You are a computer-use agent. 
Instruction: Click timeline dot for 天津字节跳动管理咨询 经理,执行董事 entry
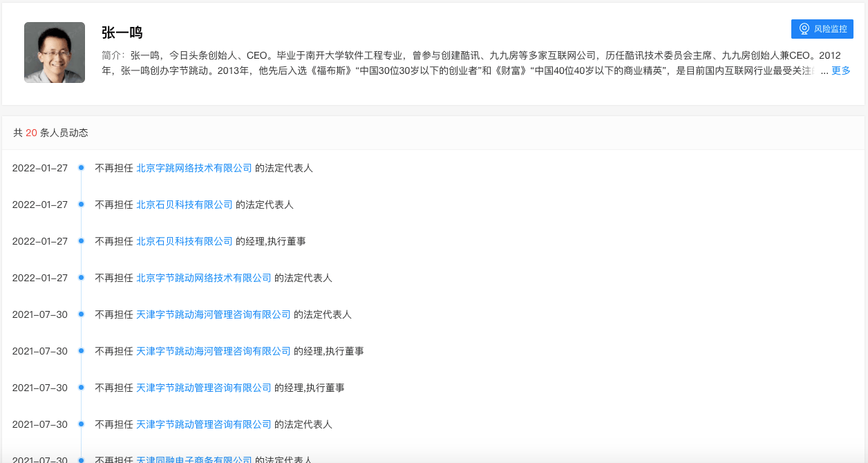point(81,388)
